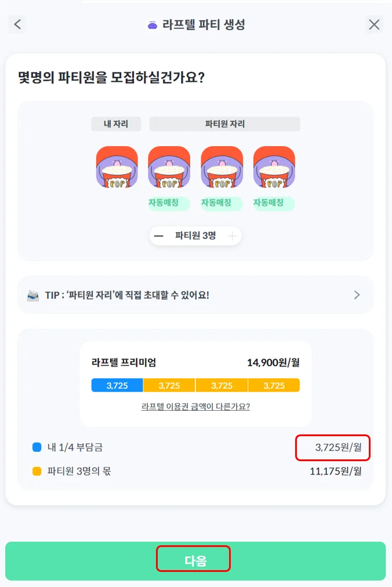This screenshot has height=587, width=392.
Task: Click the blue 3,725 share segment
Action: pos(117,385)
